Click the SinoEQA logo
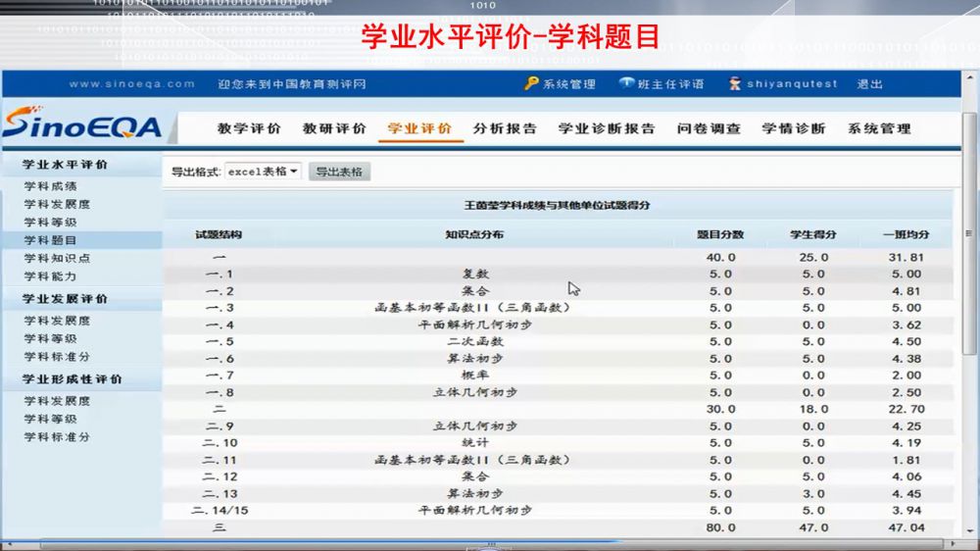This screenshot has width=980, height=551. (81, 125)
